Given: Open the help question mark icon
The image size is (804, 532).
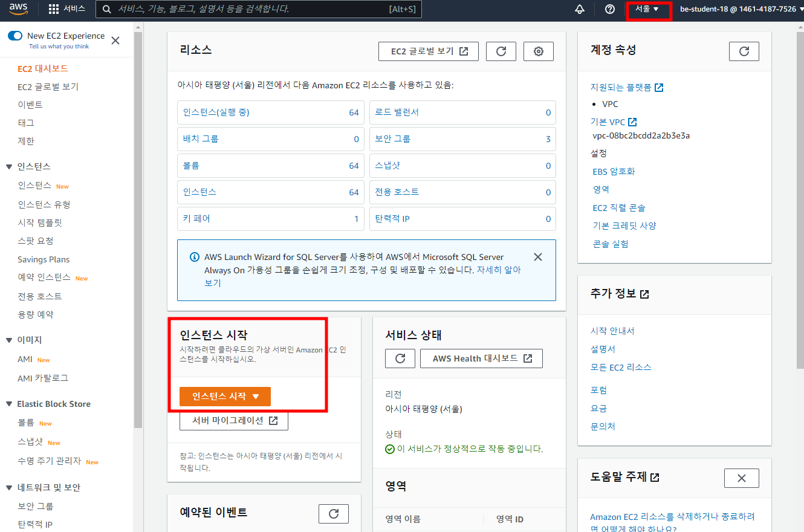Looking at the screenshot, I should [610, 9].
